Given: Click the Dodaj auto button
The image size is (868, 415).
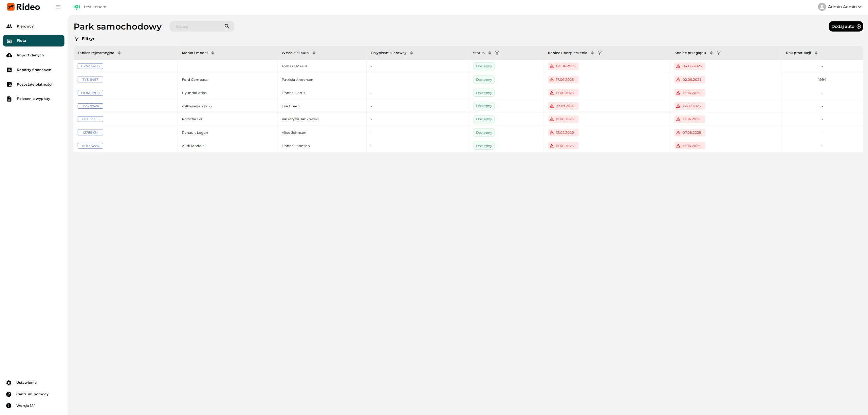Looking at the screenshot, I should pyautogui.click(x=846, y=26).
